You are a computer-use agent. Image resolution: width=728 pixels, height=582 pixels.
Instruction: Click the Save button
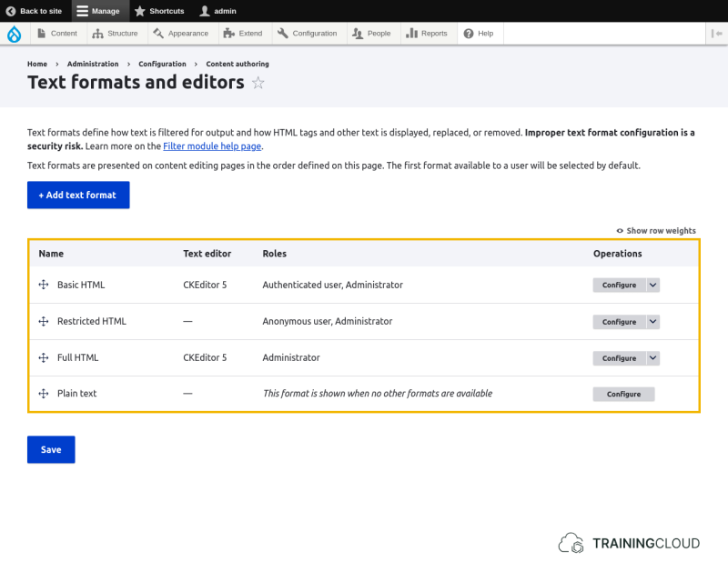pyautogui.click(x=51, y=449)
